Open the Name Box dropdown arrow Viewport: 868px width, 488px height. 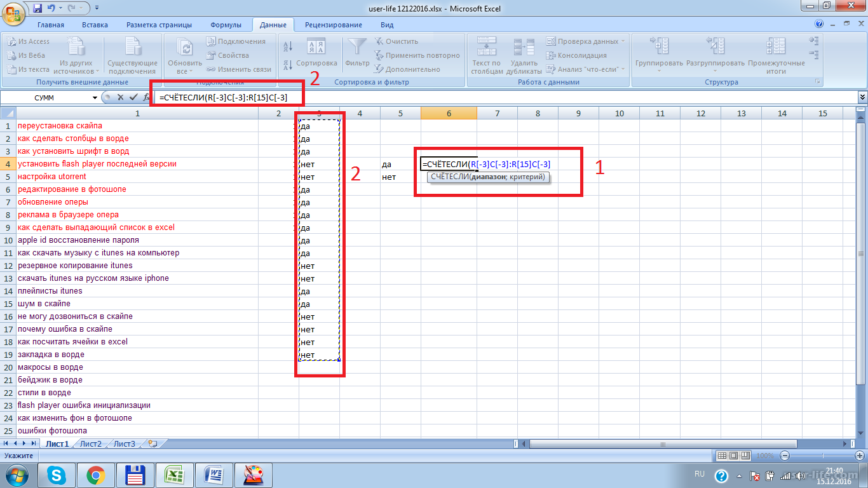[x=95, y=98]
